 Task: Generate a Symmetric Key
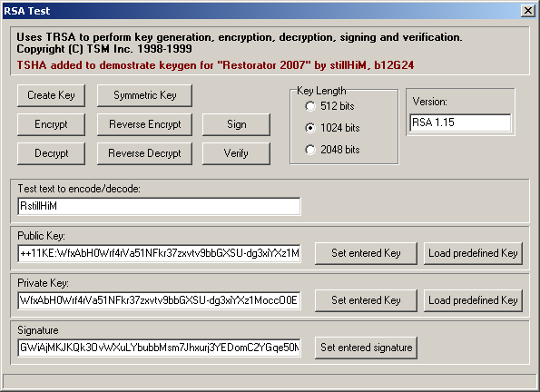(x=144, y=95)
